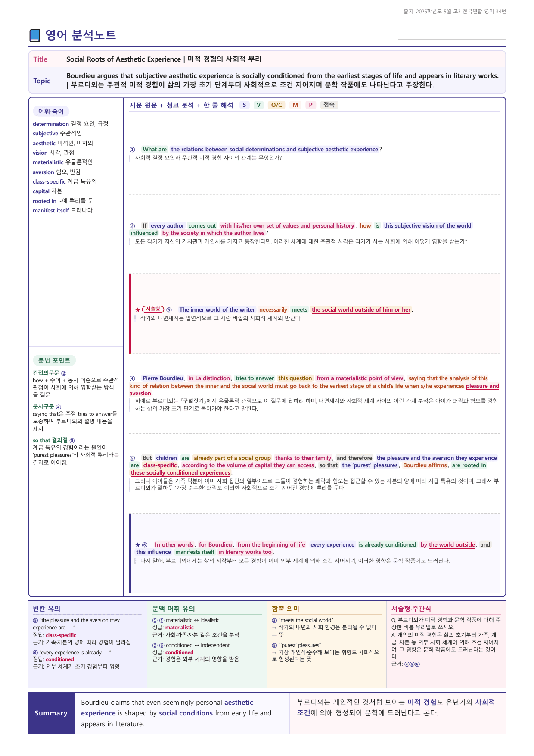The width and height of the screenshot is (534, 756).
Task: Click the green V legend tag
Action: click(x=258, y=105)
